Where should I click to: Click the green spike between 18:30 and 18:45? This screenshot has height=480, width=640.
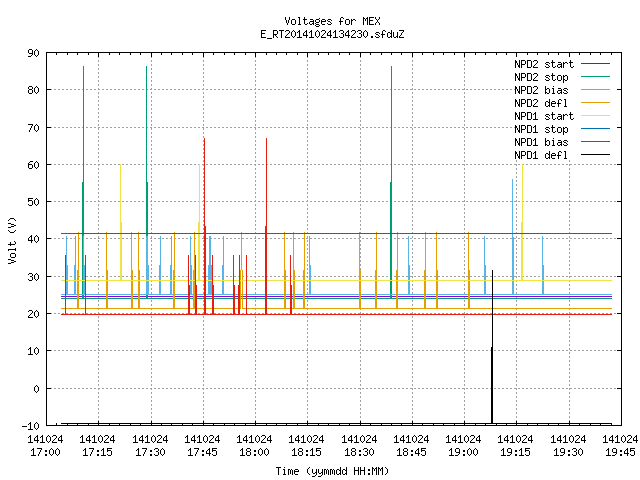click(391, 182)
